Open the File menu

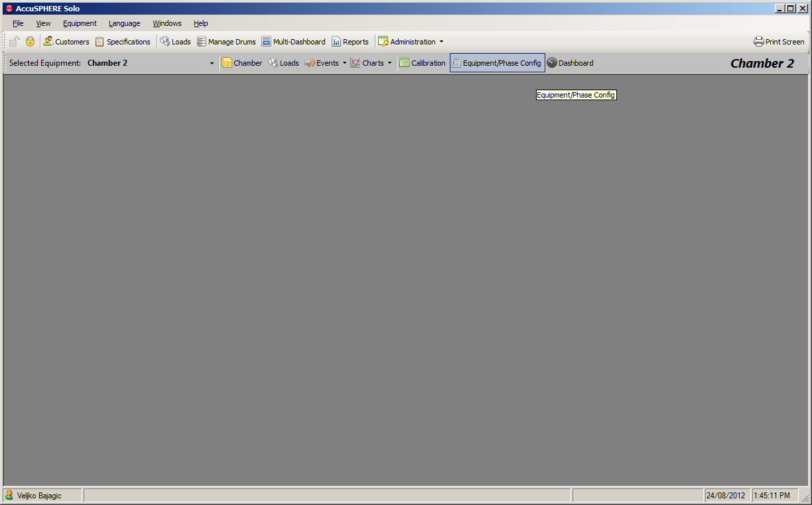point(18,23)
